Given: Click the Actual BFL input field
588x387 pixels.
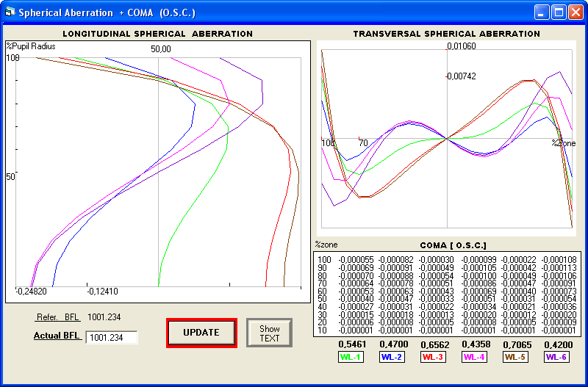Looking at the screenshot, I should 112,338.
